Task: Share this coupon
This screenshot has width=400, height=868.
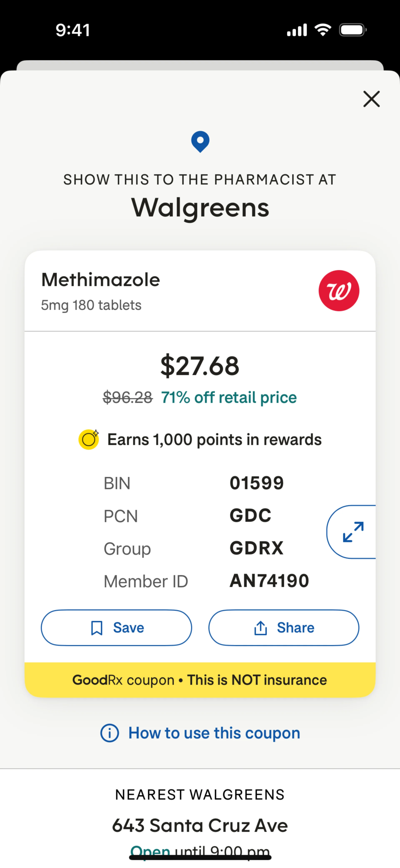Action: (284, 628)
